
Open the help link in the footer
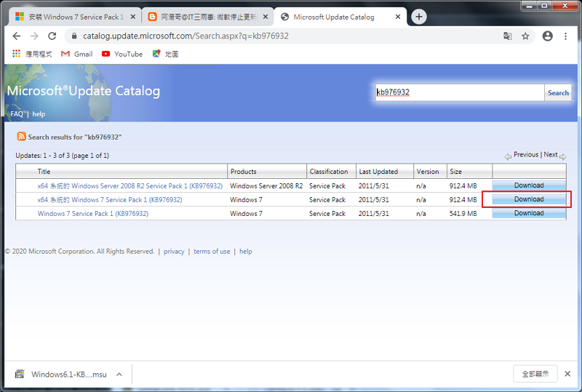coord(246,252)
